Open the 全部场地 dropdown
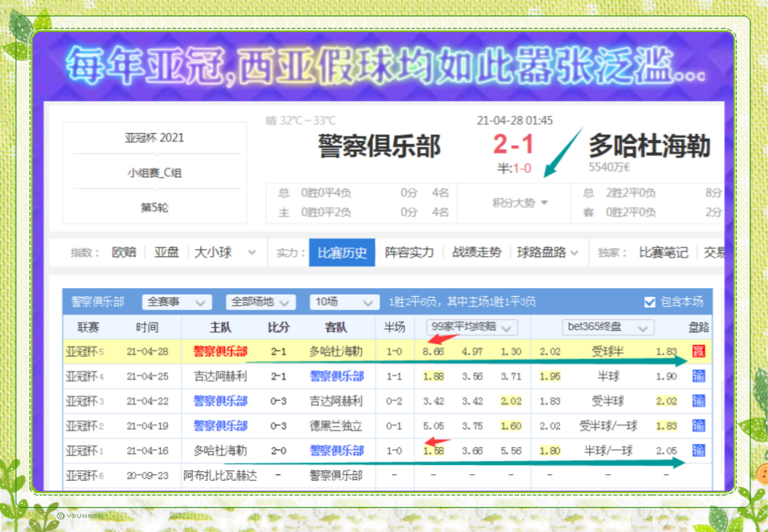Viewport: 768px width, 532px height. [x=260, y=302]
